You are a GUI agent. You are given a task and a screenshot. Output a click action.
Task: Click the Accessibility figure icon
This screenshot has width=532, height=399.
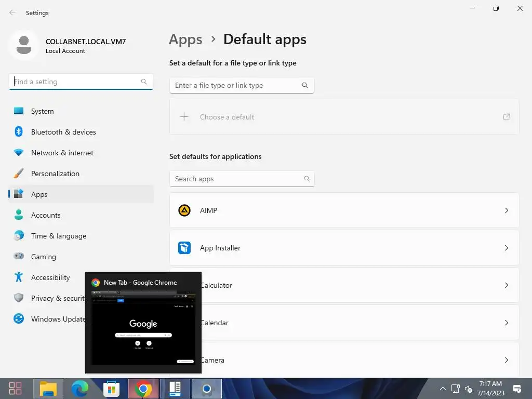click(x=19, y=277)
